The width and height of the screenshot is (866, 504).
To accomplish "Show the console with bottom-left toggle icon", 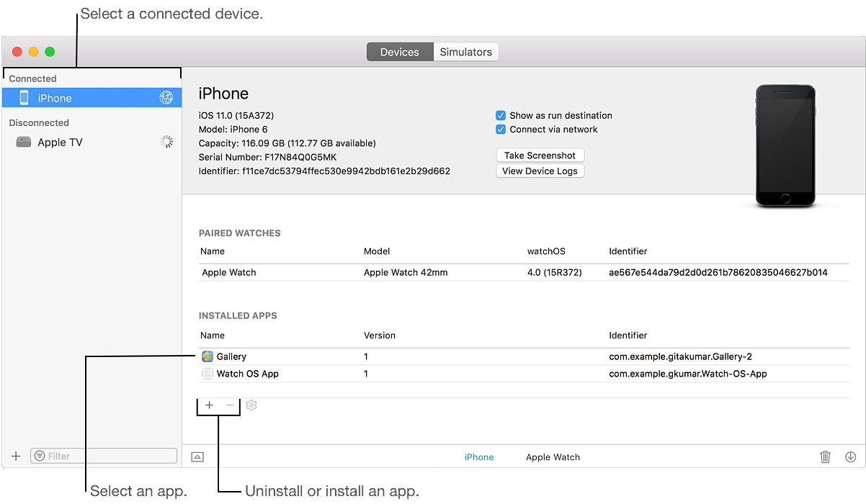I will point(197,456).
